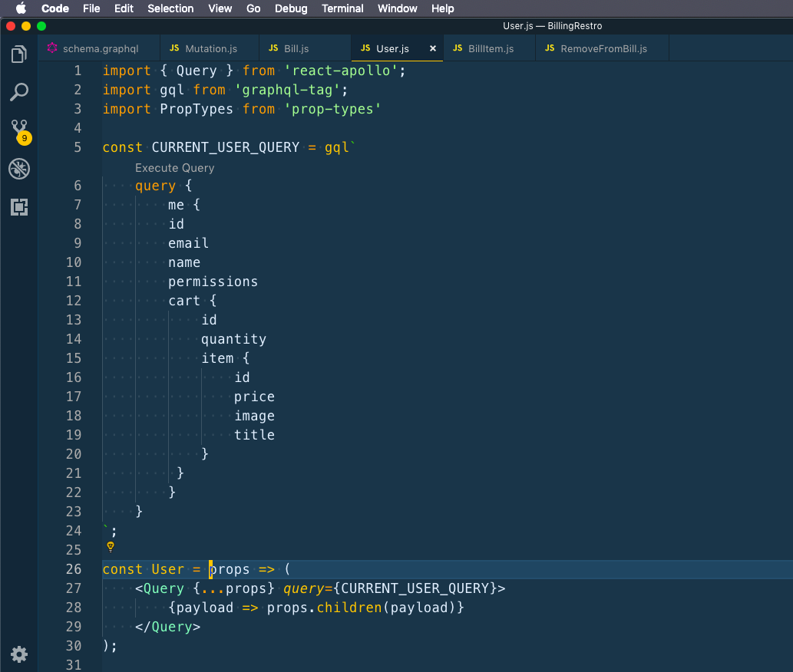Click the Execute Query code lens
793x672 pixels.
point(174,168)
